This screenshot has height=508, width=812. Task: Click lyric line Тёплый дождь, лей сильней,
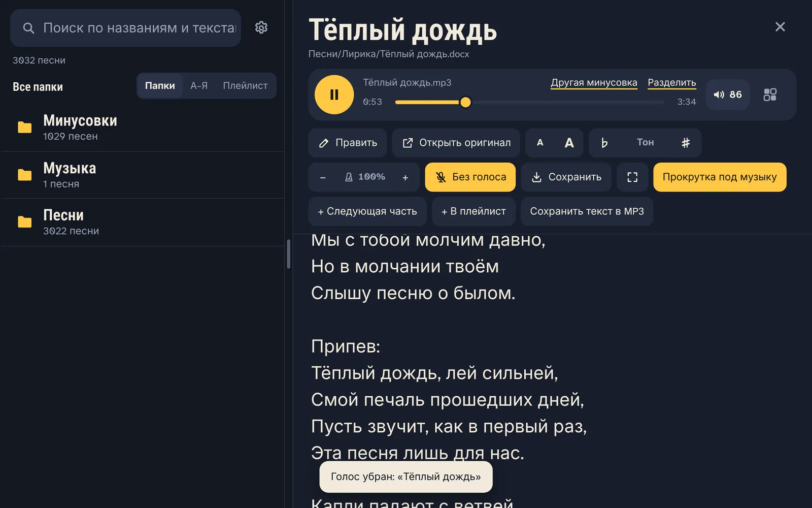pyautogui.click(x=434, y=373)
